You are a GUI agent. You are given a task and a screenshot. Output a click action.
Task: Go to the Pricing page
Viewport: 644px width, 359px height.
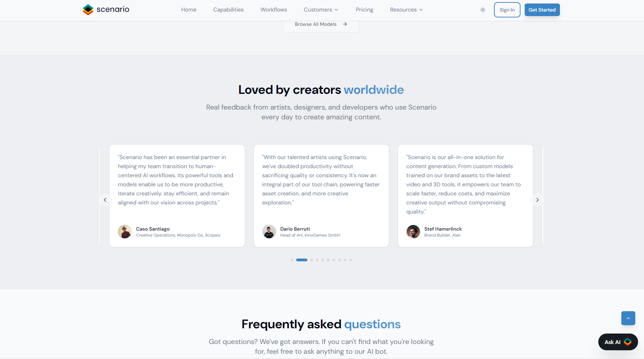pos(364,10)
